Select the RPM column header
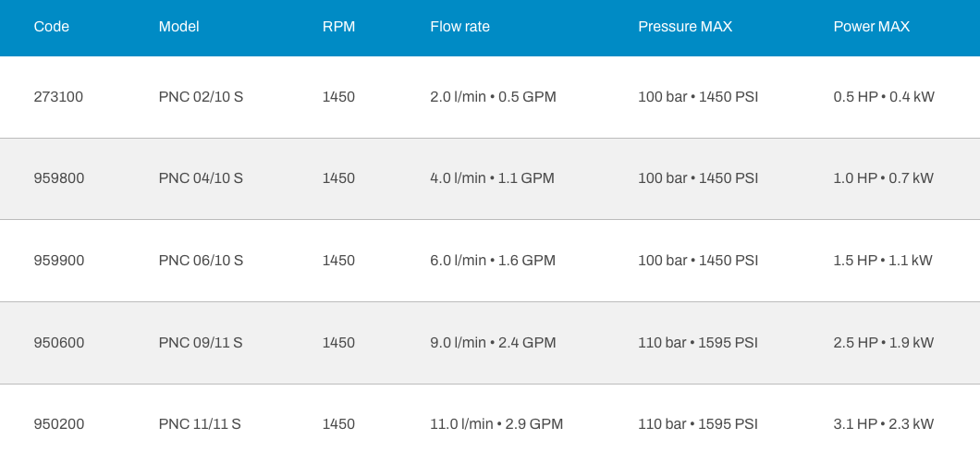The image size is (980, 464). point(338,27)
